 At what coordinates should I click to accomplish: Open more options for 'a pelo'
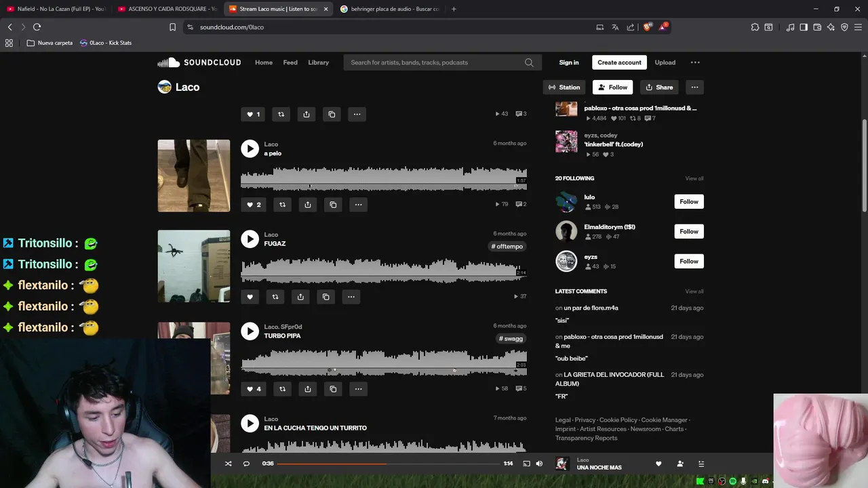tap(358, 205)
